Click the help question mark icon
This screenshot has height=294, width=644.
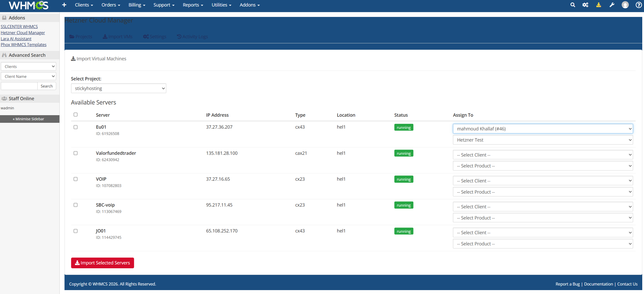point(639,5)
